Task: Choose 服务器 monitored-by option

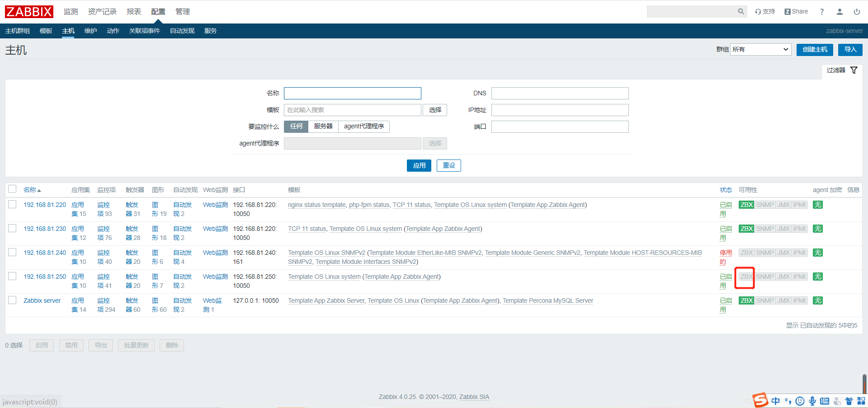Action: (x=323, y=127)
